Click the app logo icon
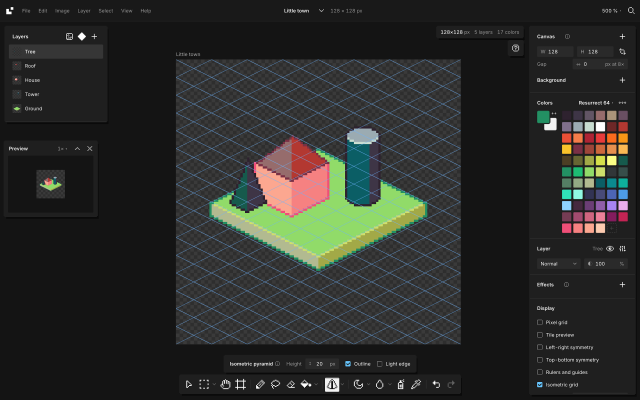 pyautogui.click(x=9, y=11)
